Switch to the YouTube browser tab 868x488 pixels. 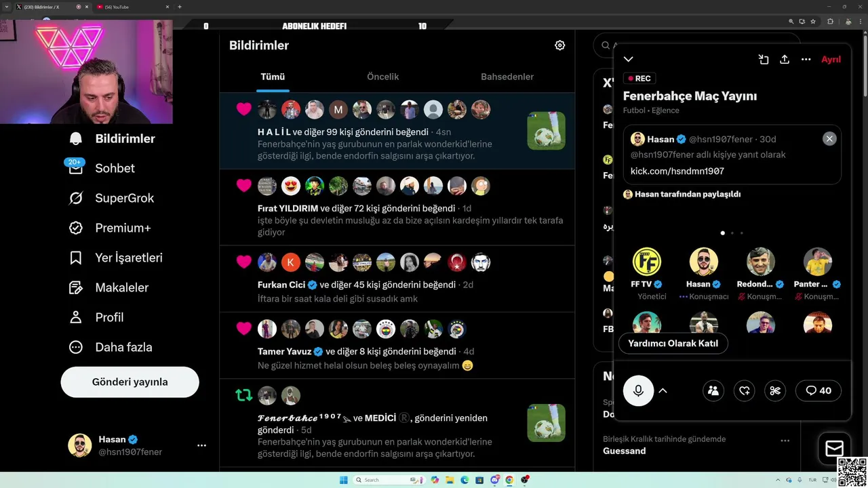[x=132, y=7]
